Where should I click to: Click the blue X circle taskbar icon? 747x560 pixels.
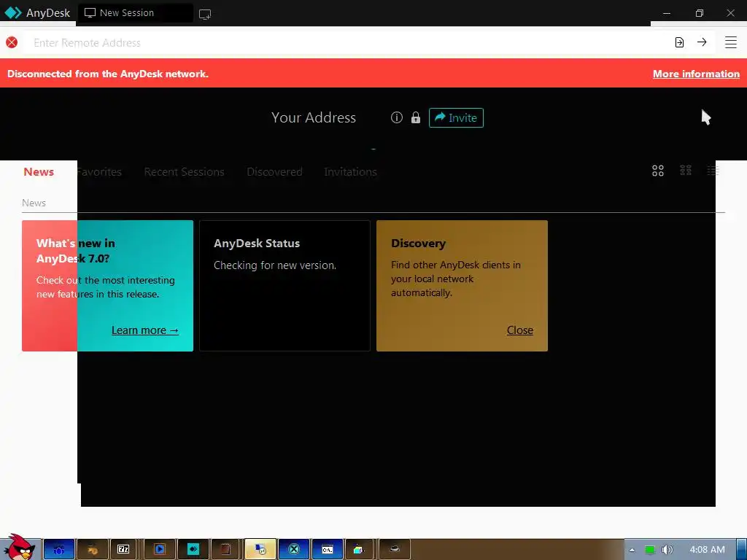tap(294, 549)
